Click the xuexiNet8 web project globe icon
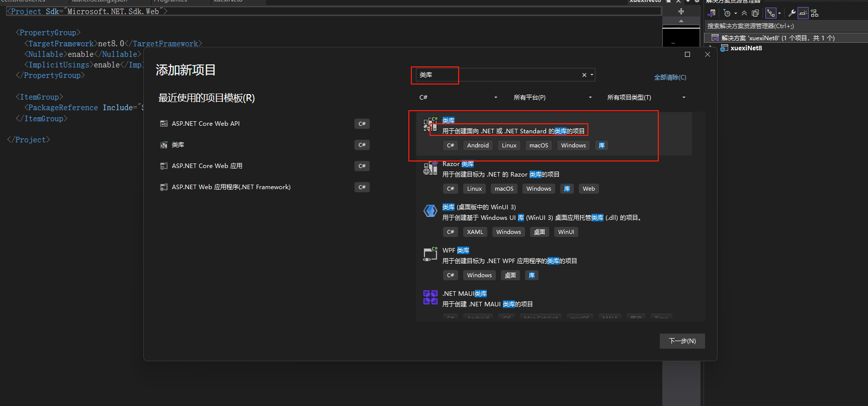The width and height of the screenshot is (868, 406). pos(724,48)
